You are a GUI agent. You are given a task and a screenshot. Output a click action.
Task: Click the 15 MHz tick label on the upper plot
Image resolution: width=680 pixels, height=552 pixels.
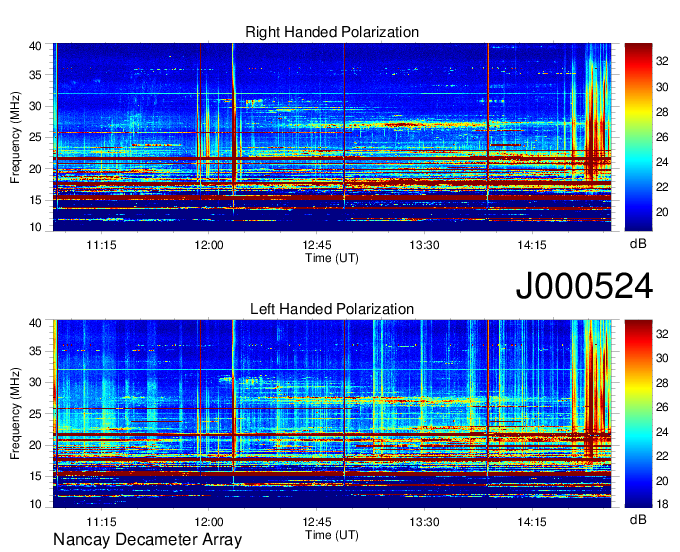click(35, 200)
